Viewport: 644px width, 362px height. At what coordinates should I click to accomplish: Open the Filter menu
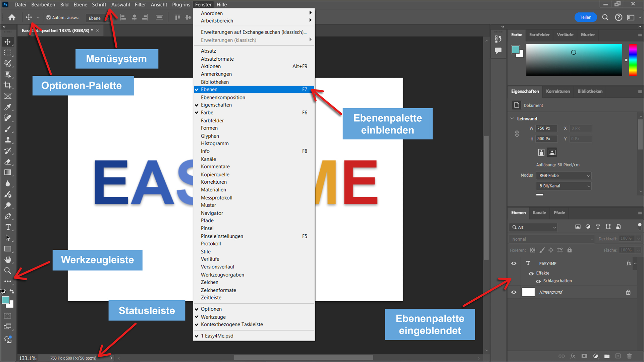140,5
